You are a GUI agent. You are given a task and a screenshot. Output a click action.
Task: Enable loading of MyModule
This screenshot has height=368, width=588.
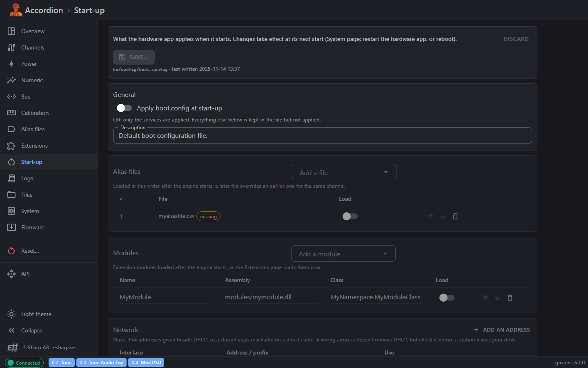coord(447,298)
